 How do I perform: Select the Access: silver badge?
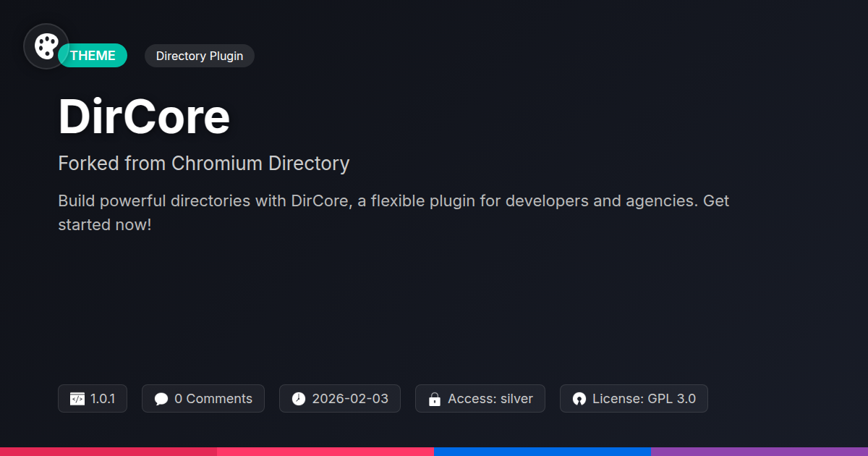pos(480,399)
